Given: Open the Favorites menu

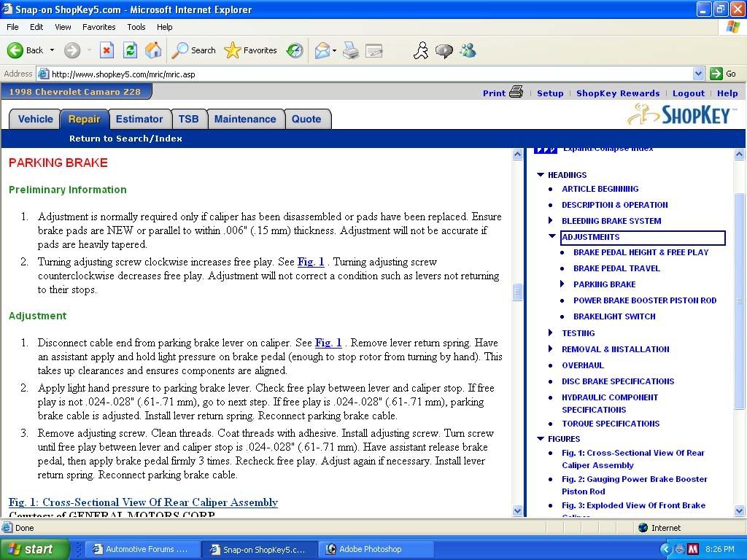Looking at the screenshot, I should (98, 27).
